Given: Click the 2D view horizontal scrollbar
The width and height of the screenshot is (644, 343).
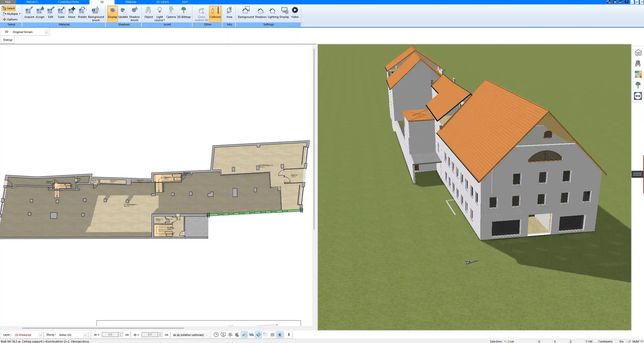Looking at the screenshot, I should pos(103,328).
